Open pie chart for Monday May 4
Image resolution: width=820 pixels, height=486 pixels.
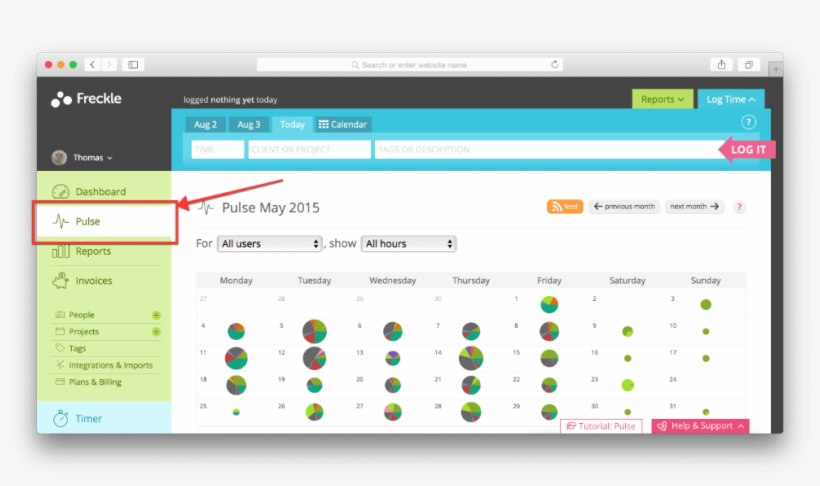tap(236, 331)
